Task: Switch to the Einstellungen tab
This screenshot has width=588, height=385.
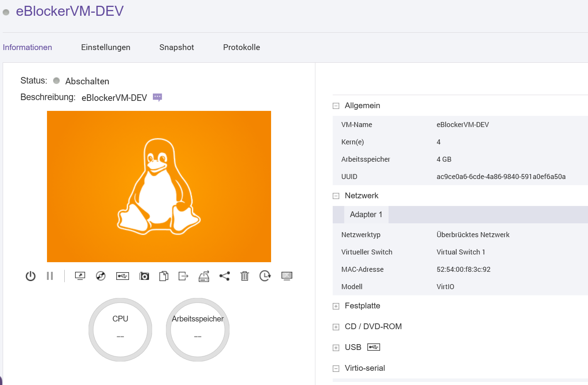Action: (x=106, y=47)
